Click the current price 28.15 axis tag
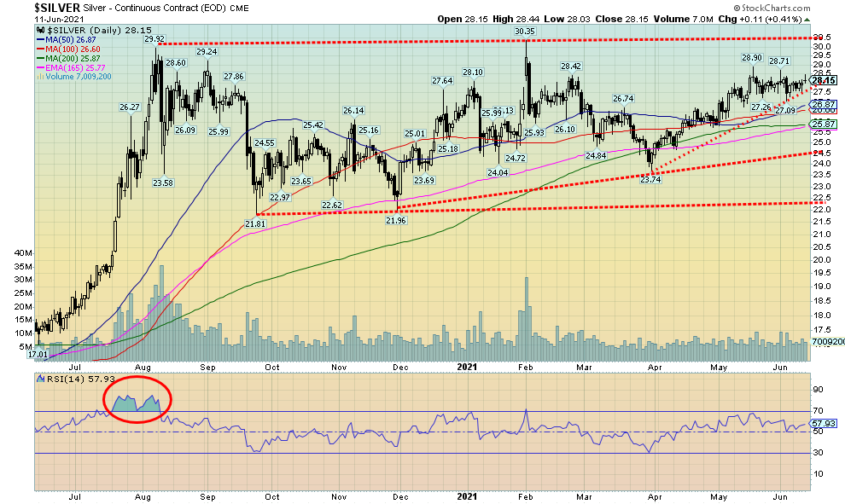 click(x=824, y=80)
